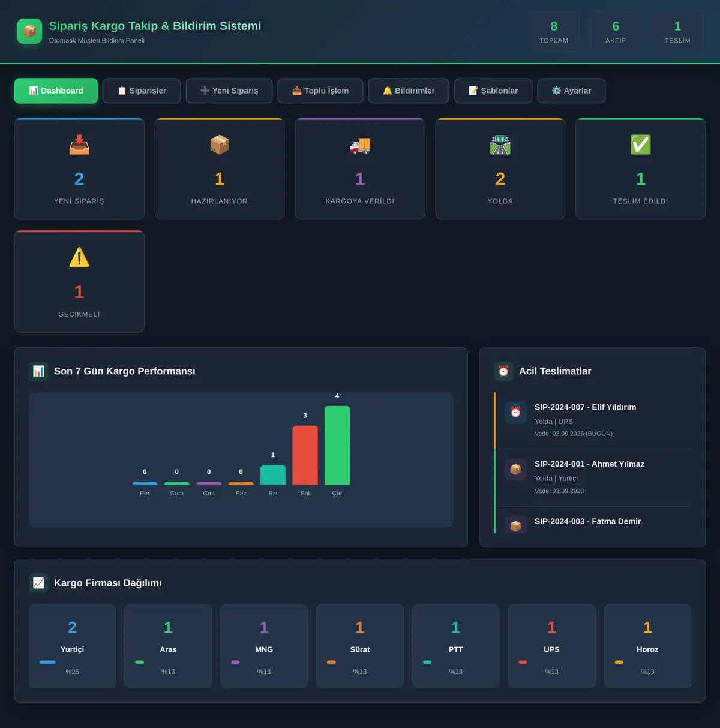Screen dimensions: 720x728
Task: Click the package icon on SIP-2024-003 row
Action: click(x=515, y=525)
